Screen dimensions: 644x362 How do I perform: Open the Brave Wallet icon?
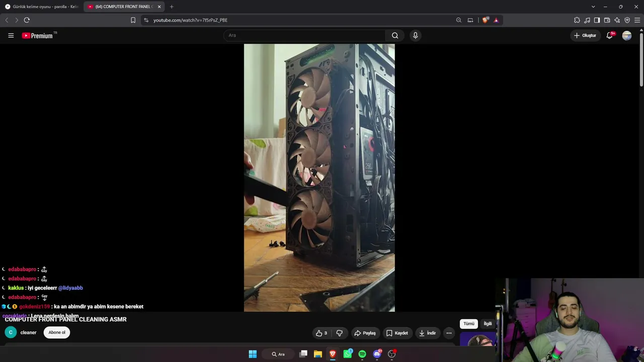607,20
